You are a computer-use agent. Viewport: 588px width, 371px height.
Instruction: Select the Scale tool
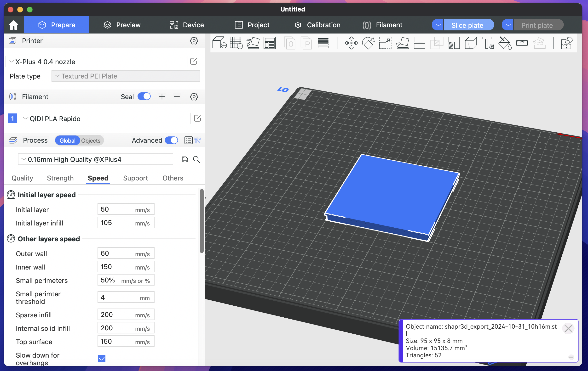click(x=385, y=43)
